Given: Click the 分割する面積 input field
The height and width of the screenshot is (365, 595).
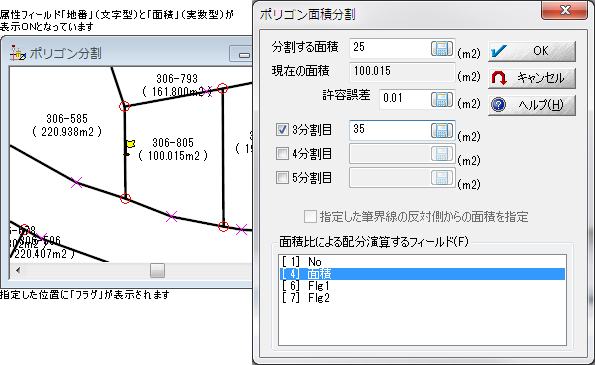Looking at the screenshot, I should coord(390,48).
